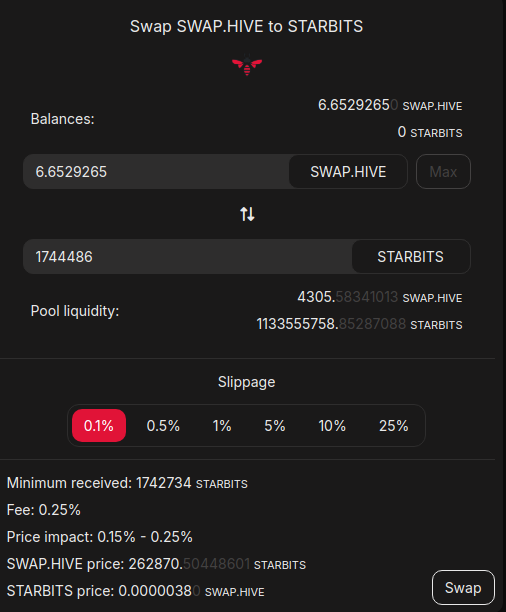Confirm with the Swap button
The height and width of the screenshot is (612, 506).
click(463, 588)
